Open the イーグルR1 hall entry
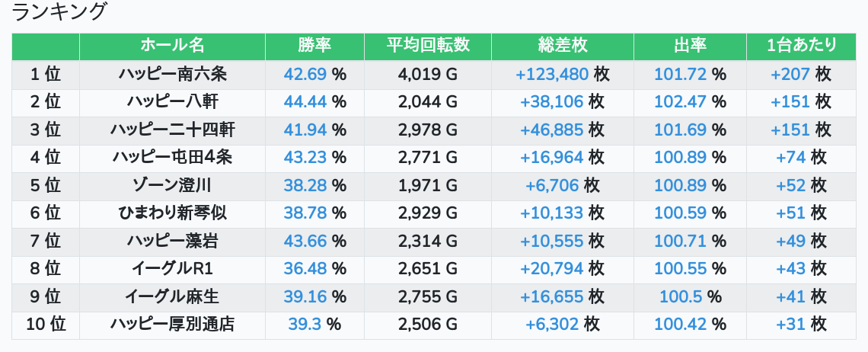 click(x=172, y=269)
